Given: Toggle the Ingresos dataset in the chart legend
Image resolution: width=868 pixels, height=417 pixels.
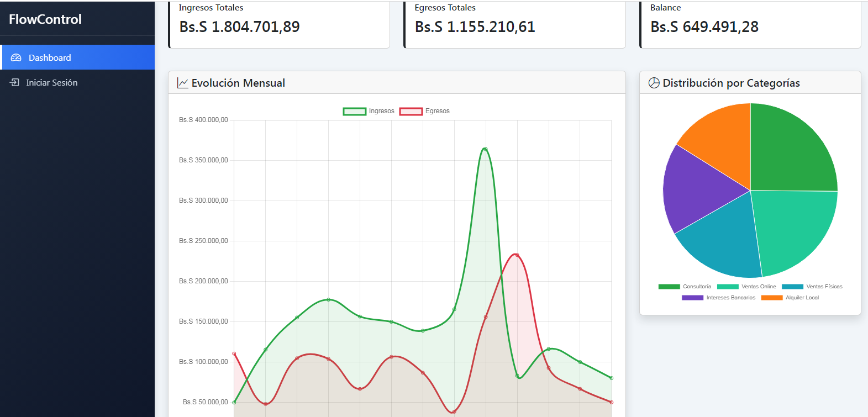Looking at the screenshot, I should coord(369,111).
